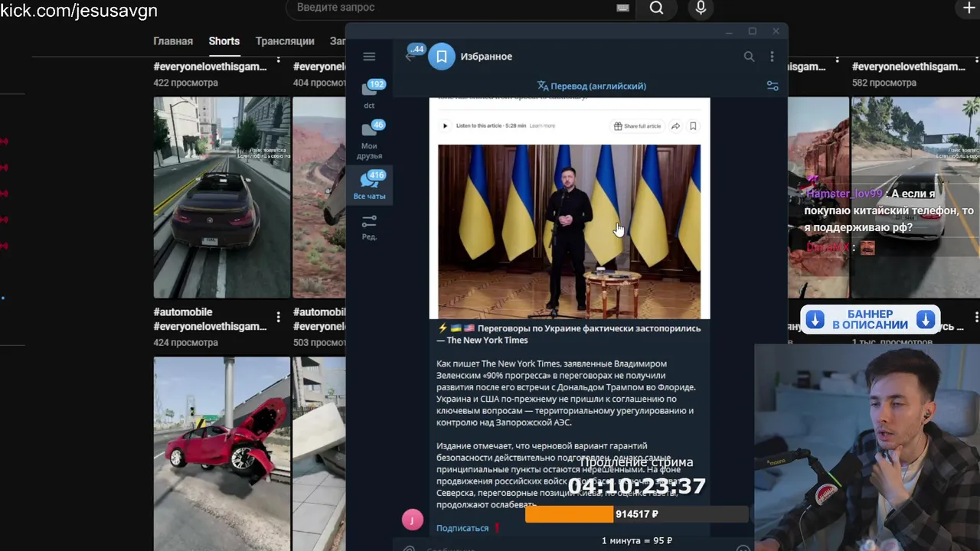Screen dimensions: 980x551
Task: Open the highway jump Shorts thumbnail, 582 просмотра
Action: pos(916,197)
